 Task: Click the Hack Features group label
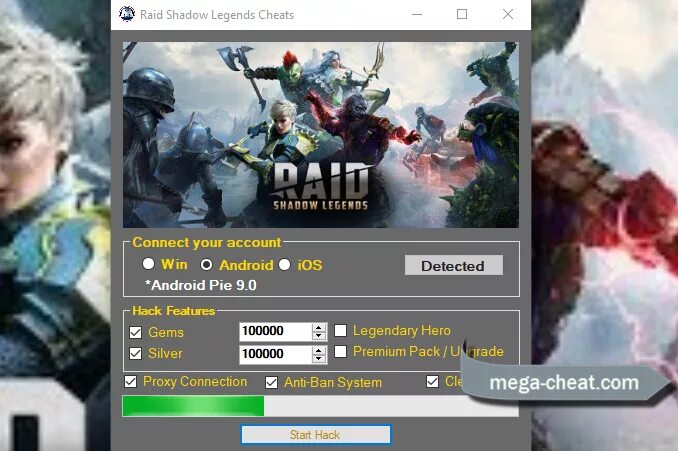click(x=173, y=311)
